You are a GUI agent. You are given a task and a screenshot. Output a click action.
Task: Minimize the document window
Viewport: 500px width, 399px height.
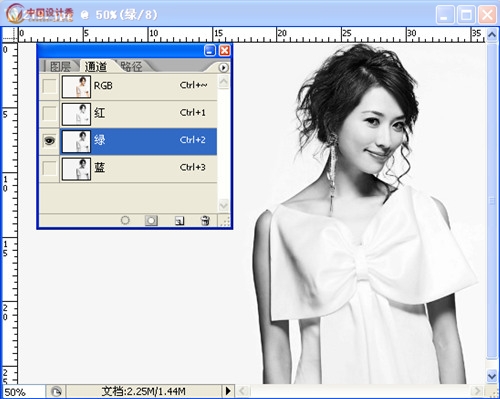(x=445, y=15)
